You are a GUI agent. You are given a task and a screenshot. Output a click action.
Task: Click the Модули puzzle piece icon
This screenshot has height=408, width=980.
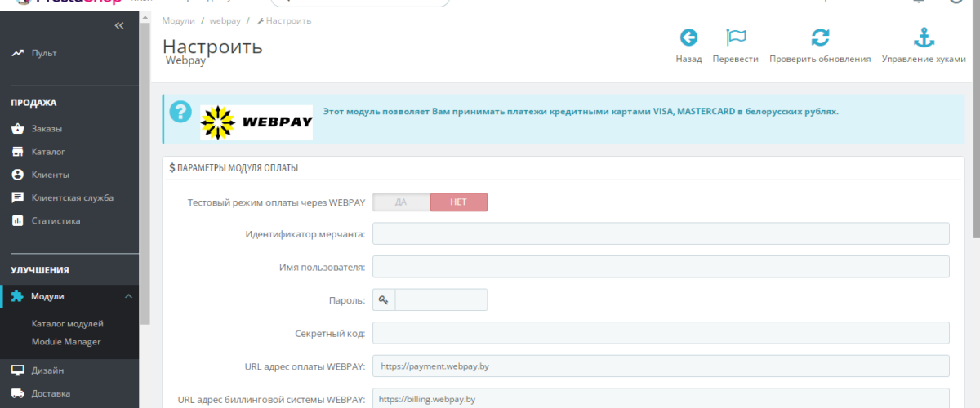[17, 296]
